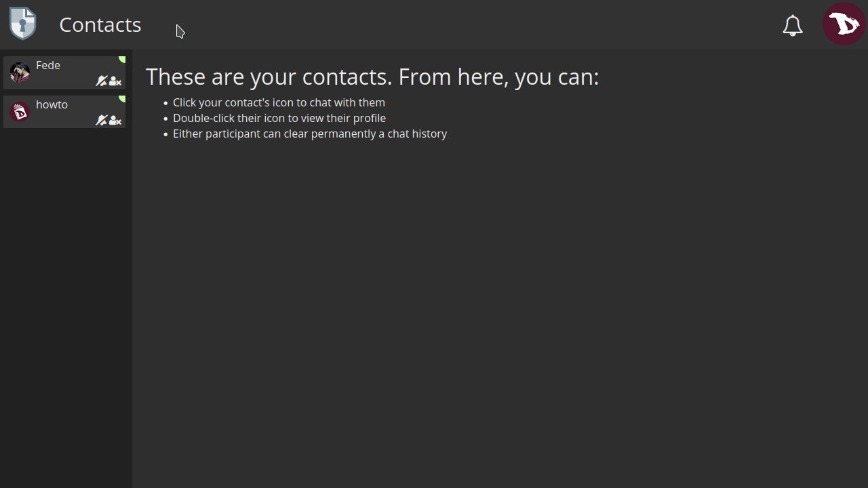Click the "Double-click their icon" tip
868x488 pixels.
279,118
